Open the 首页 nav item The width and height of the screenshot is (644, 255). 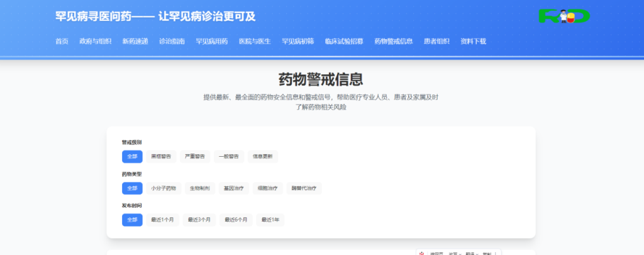pyautogui.click(x=62, y=41)
